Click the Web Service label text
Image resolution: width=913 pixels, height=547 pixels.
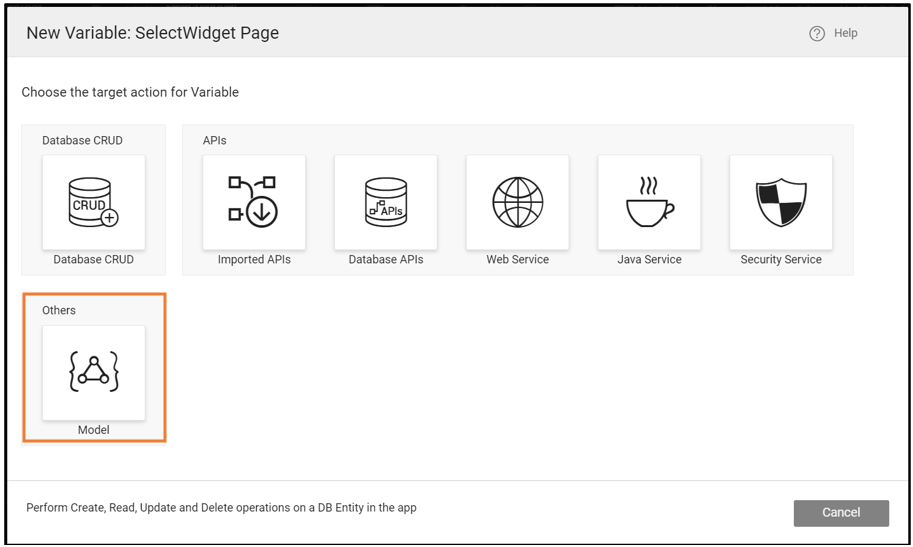tap(518, 260)
